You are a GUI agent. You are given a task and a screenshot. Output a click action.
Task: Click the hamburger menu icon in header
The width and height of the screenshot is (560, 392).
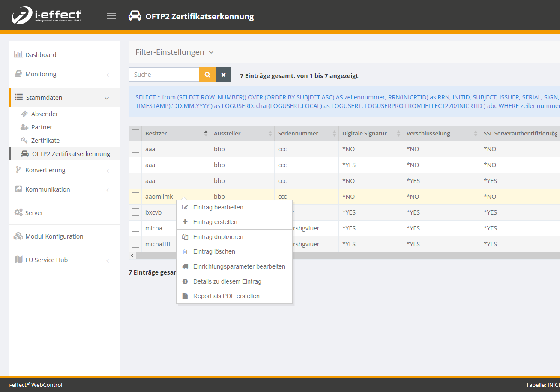(x=111, y=16)
